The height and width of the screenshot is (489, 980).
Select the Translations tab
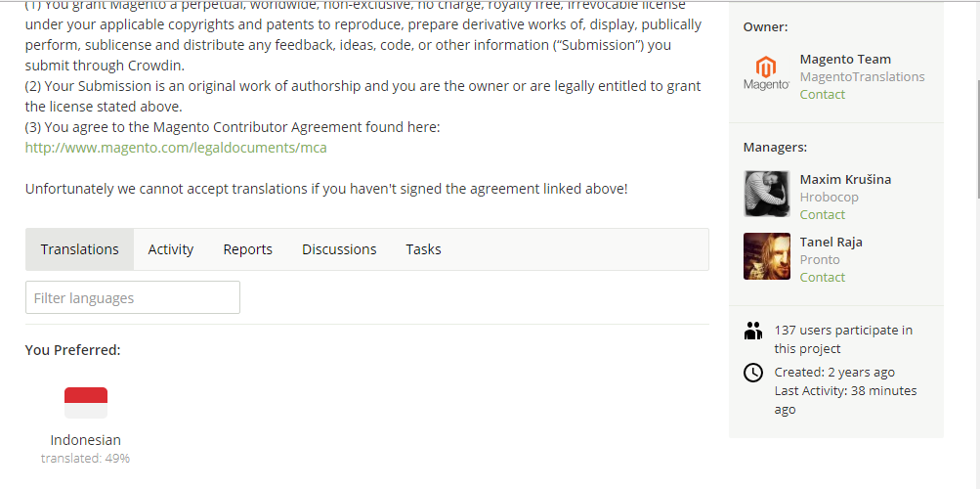[x=79, y=249]
